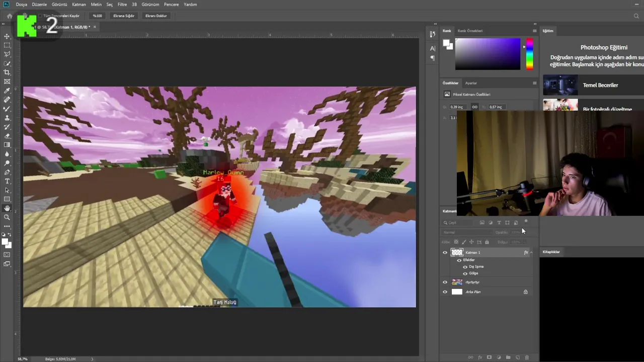Switch to Renk Örnekleri tab
The image size is (644, 362).
(470, 31)
